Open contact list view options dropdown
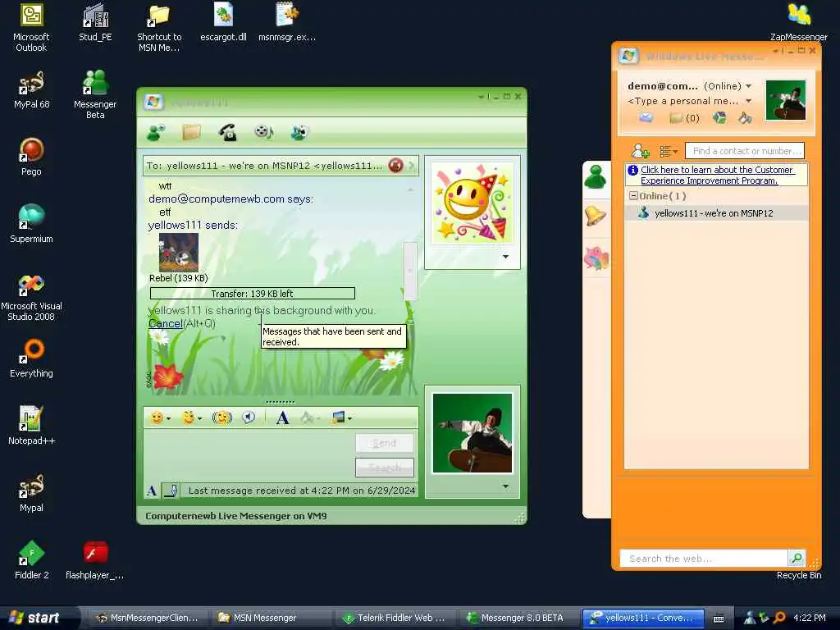 point(668,152)
